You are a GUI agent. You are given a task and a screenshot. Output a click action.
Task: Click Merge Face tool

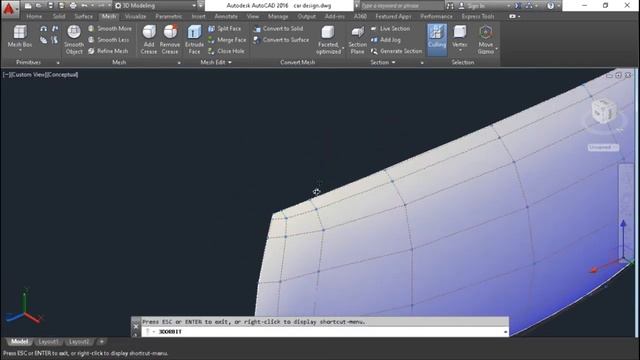(x=227, y=40)
